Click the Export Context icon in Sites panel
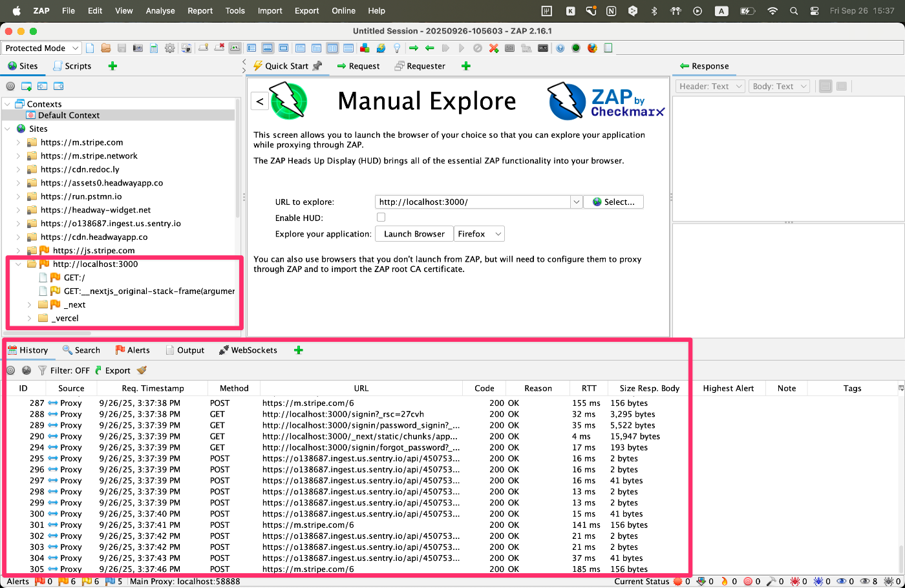Image resolution: width=905 pixels, height=588 pixels. tap(58, 86)
